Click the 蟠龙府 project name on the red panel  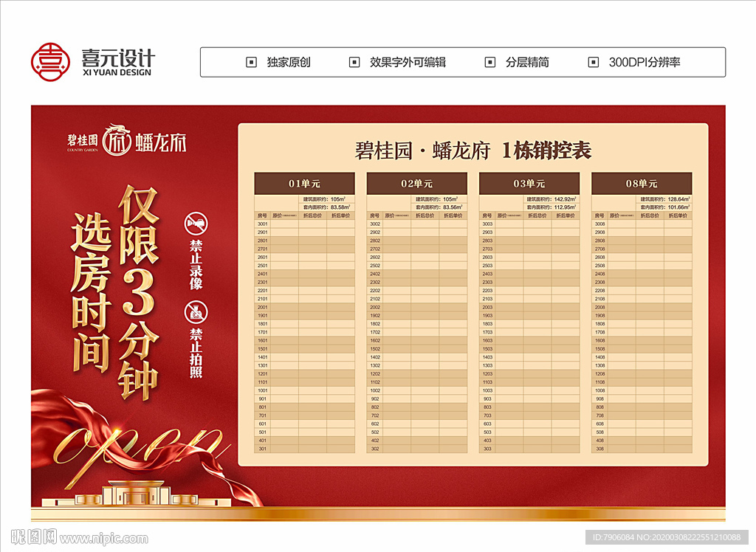(x=160, y=142)
